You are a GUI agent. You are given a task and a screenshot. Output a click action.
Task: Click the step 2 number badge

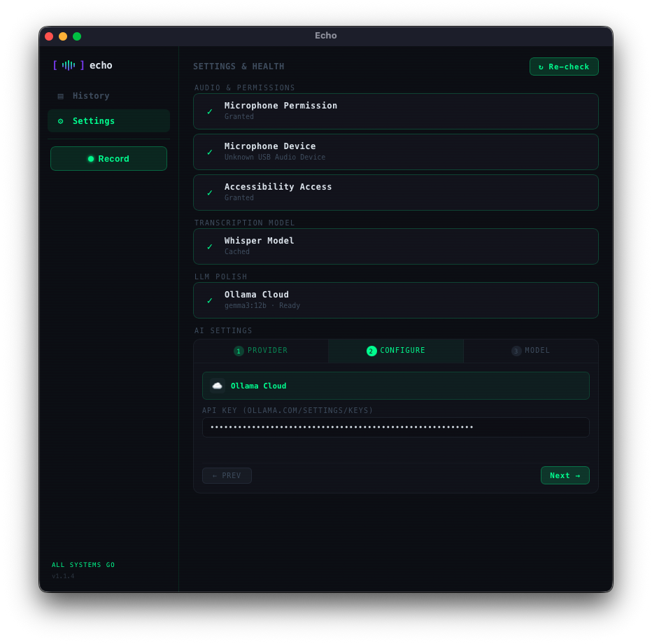pos(371,351)
